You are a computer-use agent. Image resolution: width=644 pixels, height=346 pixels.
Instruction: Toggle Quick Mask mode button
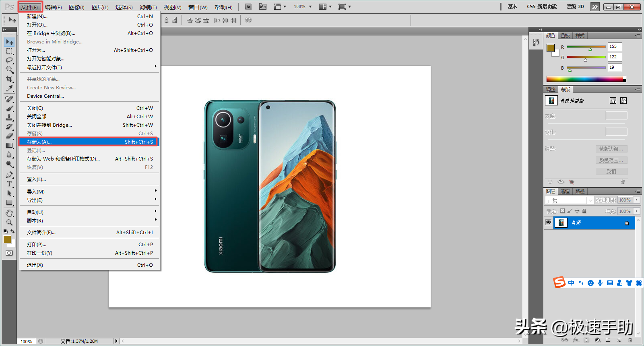pos(9,253)
